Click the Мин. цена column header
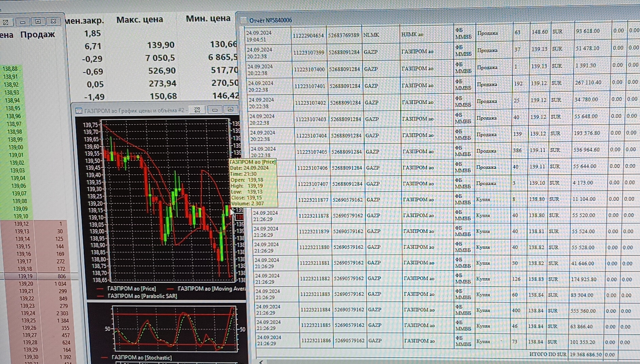The width and height of the screenshot is (640, 364). (208, 18)
